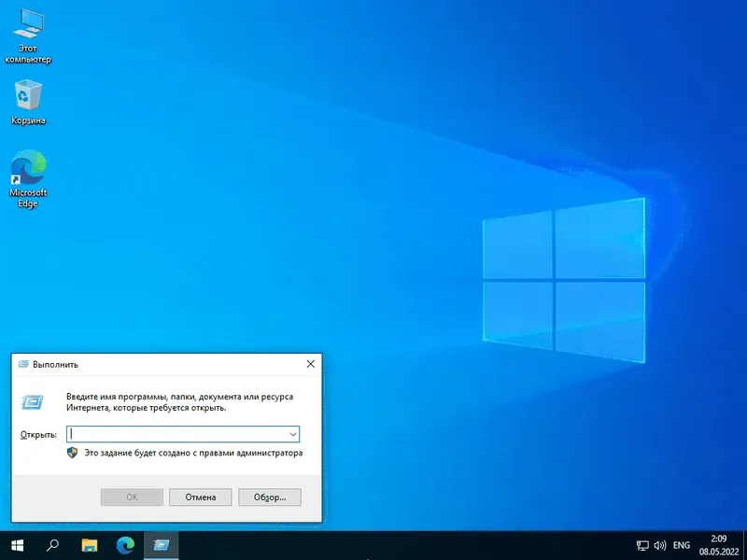
Task: Click the Обзор... button
Action: 269,497
